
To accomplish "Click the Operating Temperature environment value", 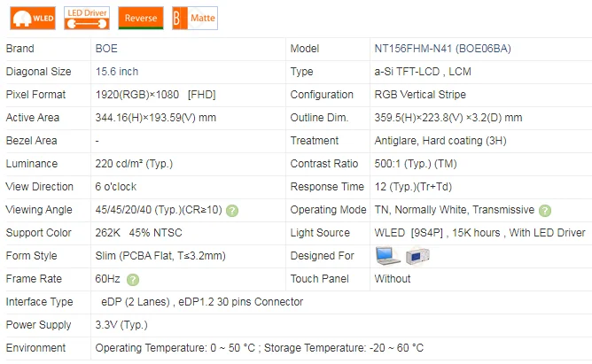I will (260, 348).
